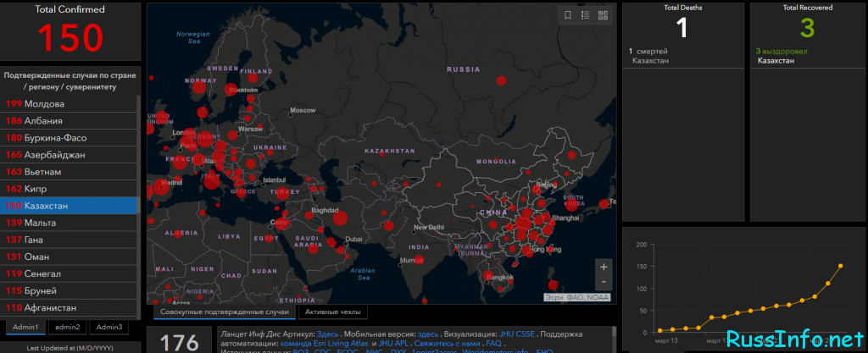Open the bookmarks icon on map

[567, 15]
